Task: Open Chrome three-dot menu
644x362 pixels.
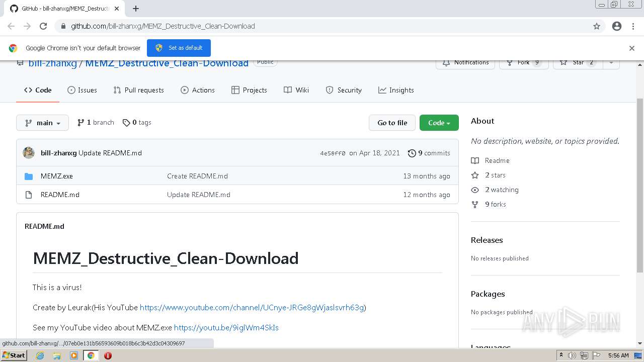Action: [x=633, y=26]
